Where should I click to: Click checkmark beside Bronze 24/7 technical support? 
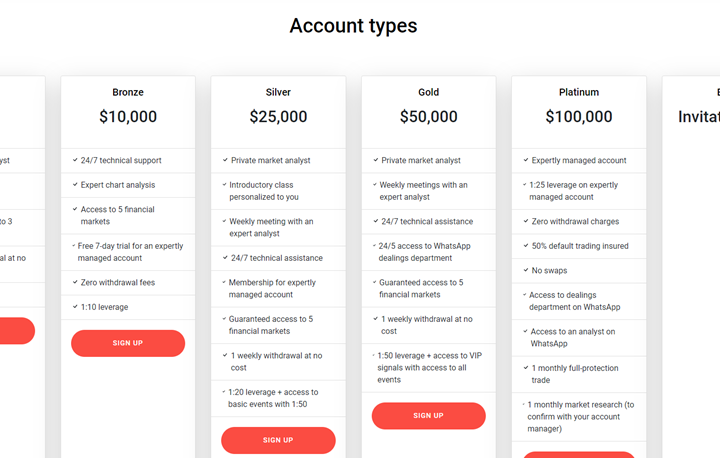coord(75,160)
